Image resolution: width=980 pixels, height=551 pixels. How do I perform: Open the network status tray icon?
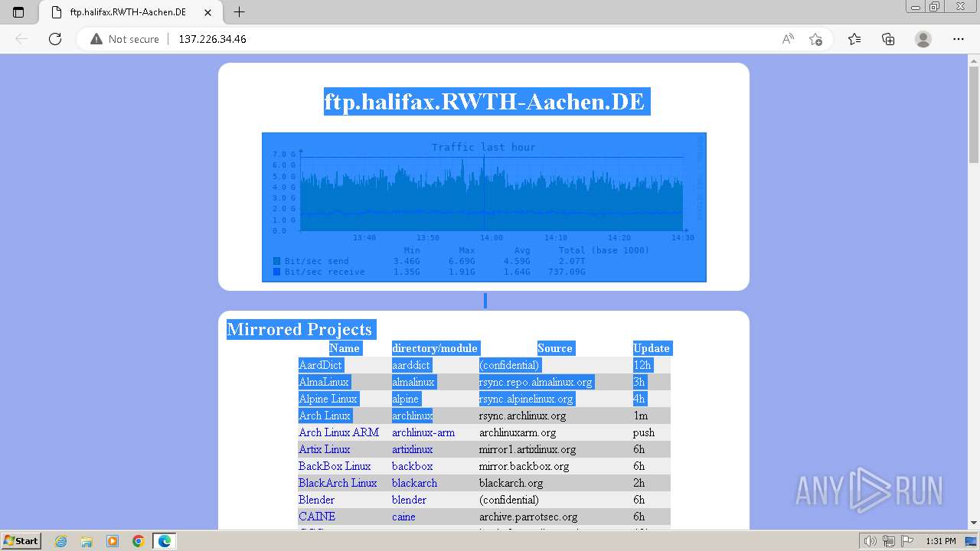coord(888,541)
